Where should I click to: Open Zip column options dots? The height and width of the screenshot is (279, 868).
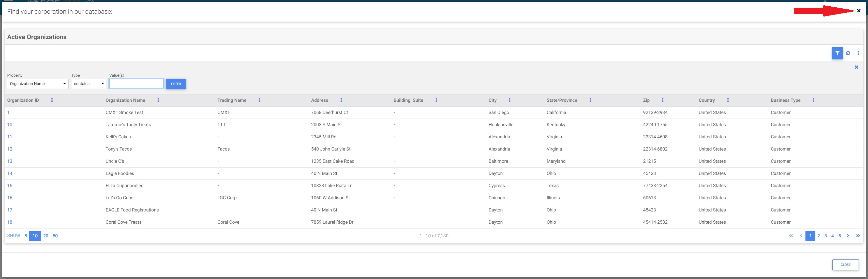(663, 100)
